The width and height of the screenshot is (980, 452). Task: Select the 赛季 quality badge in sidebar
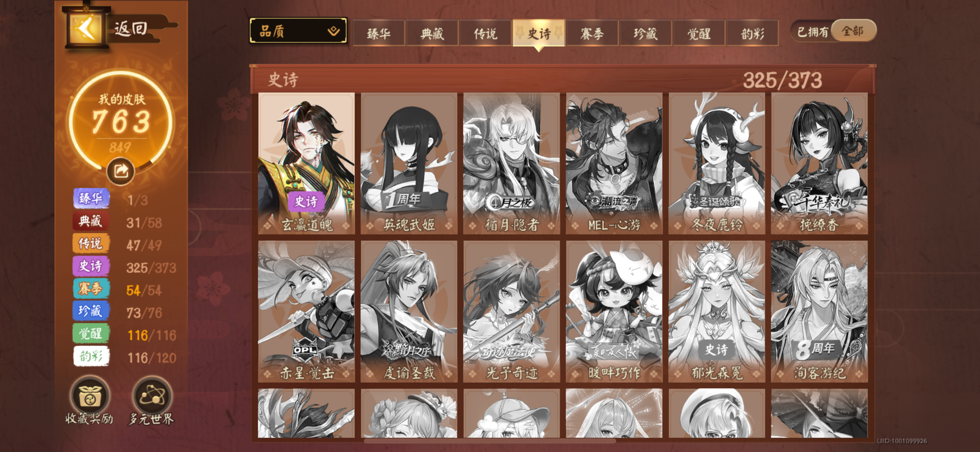pyautogui.click(x=91, y=289)
